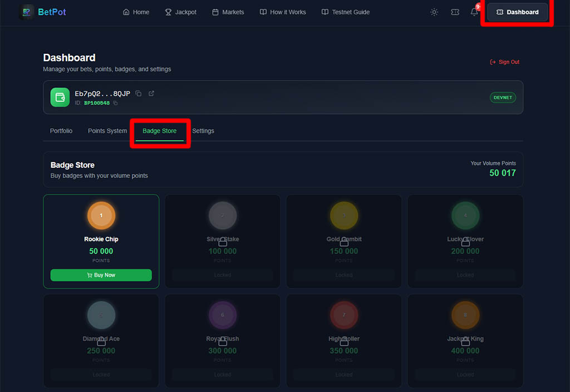The height and width of the screenshot is (392, 570).
Task: Toggle the light/dark theme sun icon
Action: point(434,12)
